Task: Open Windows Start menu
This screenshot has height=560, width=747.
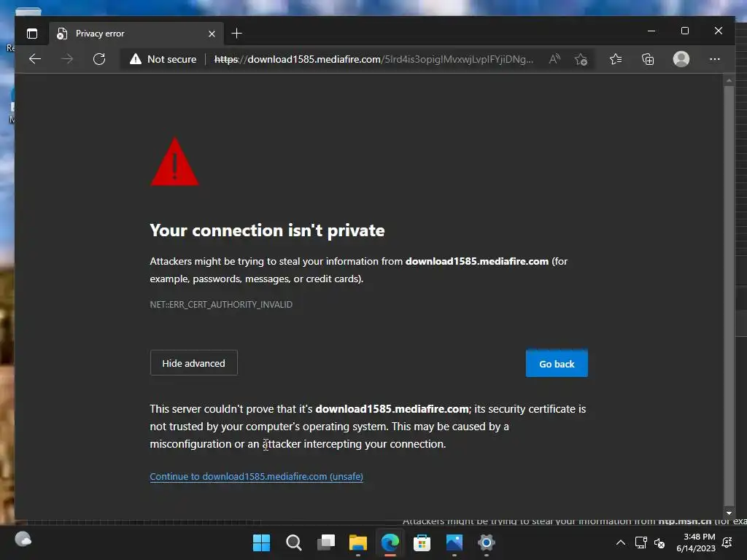Action: pos(261,542)
